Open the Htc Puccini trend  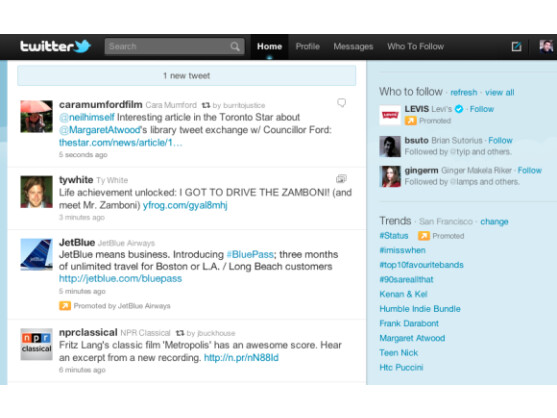pyautogui.click(x=401, y=368)
